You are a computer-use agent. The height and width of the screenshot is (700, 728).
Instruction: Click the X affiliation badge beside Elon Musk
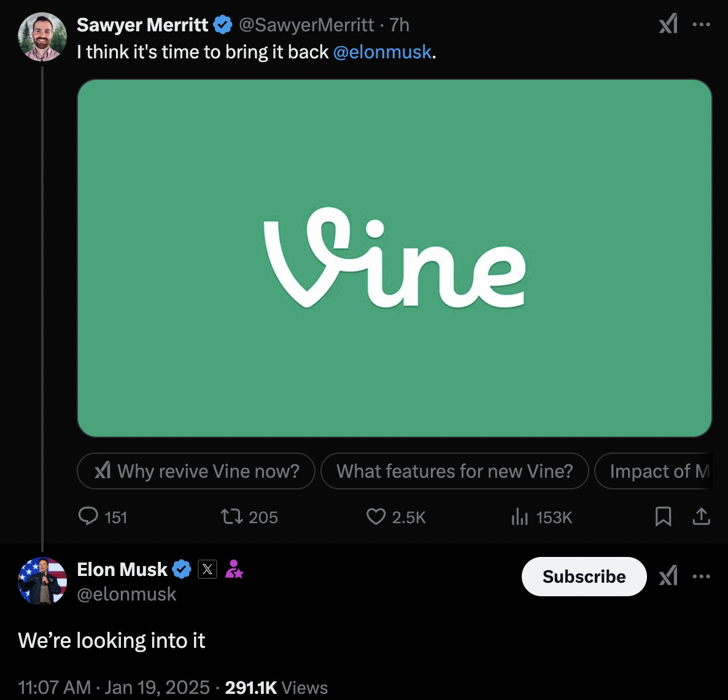pos(207,570)
